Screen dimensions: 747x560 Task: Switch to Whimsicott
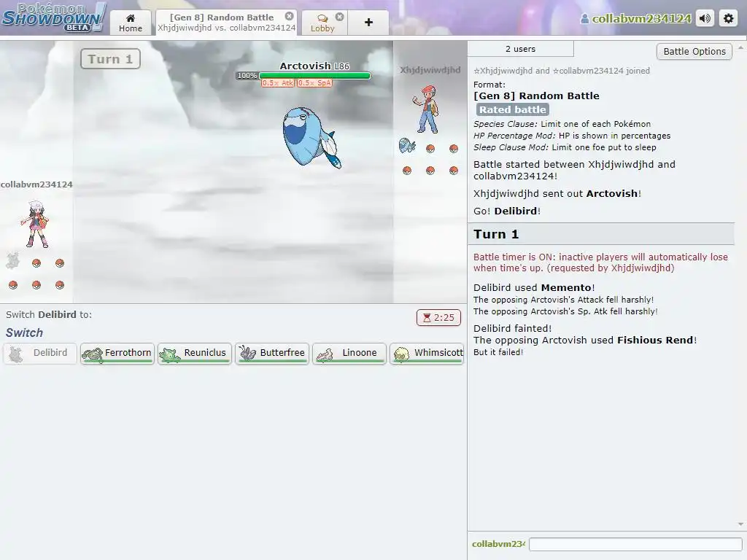(x=426, y=354)
